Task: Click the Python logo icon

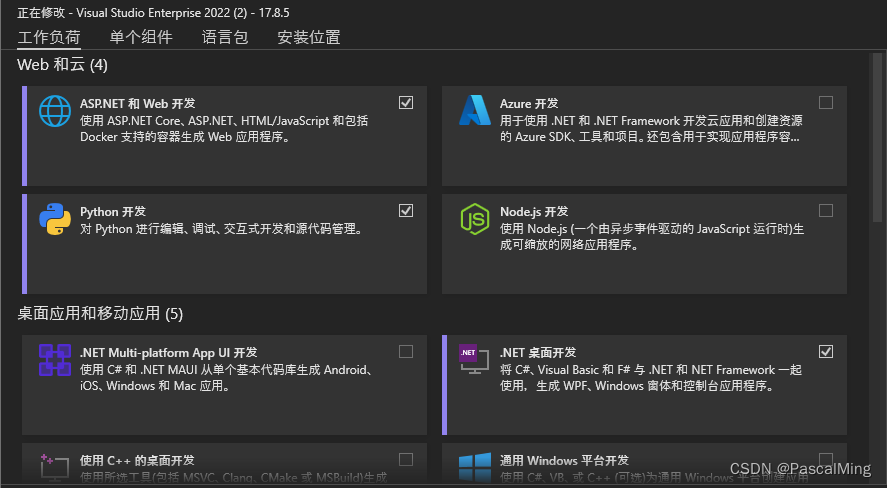Action: pyautogui.click(x=55, y=219)
